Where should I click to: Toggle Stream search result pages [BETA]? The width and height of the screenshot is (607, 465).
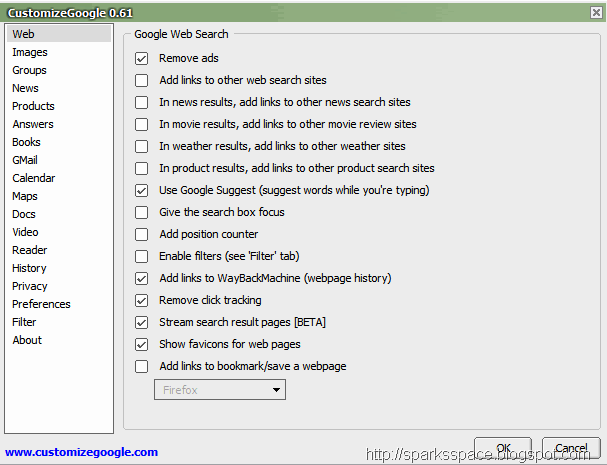(x=142, y=322)
